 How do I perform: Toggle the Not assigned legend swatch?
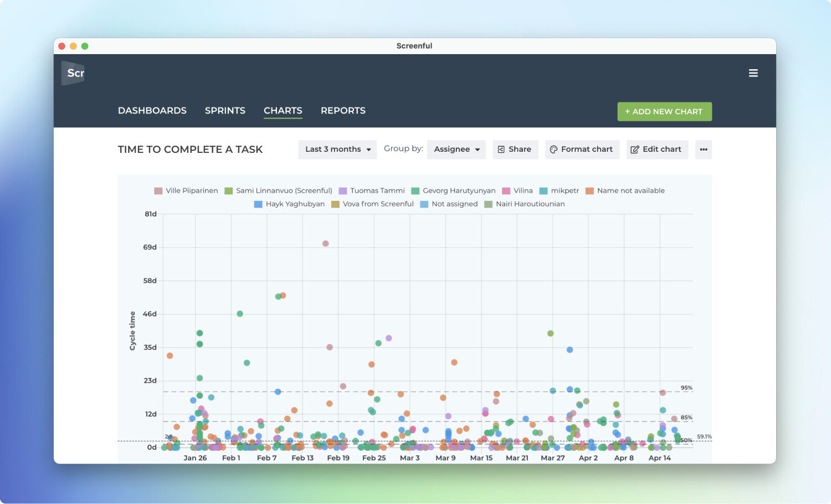(x=424, y=204)
